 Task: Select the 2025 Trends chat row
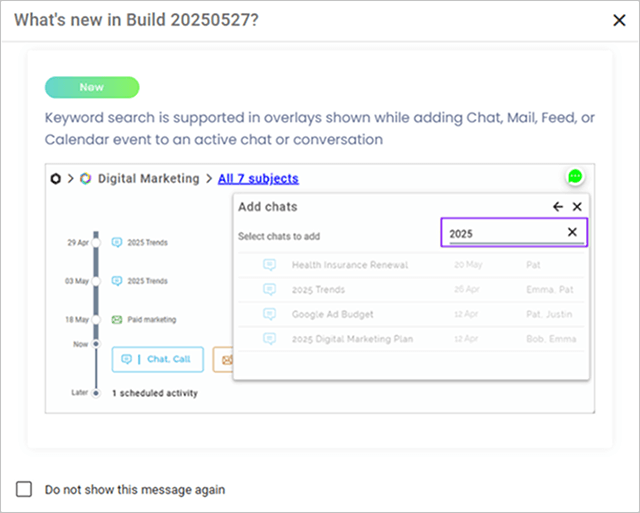[411, 290]
